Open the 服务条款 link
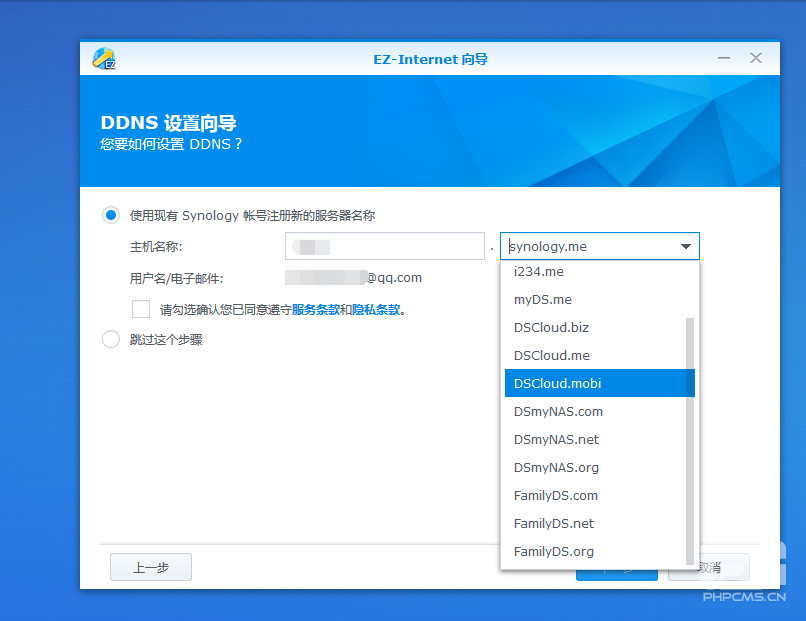Image resolution: width=806 pixels, height=621 pixels. (x=316, y=309)
